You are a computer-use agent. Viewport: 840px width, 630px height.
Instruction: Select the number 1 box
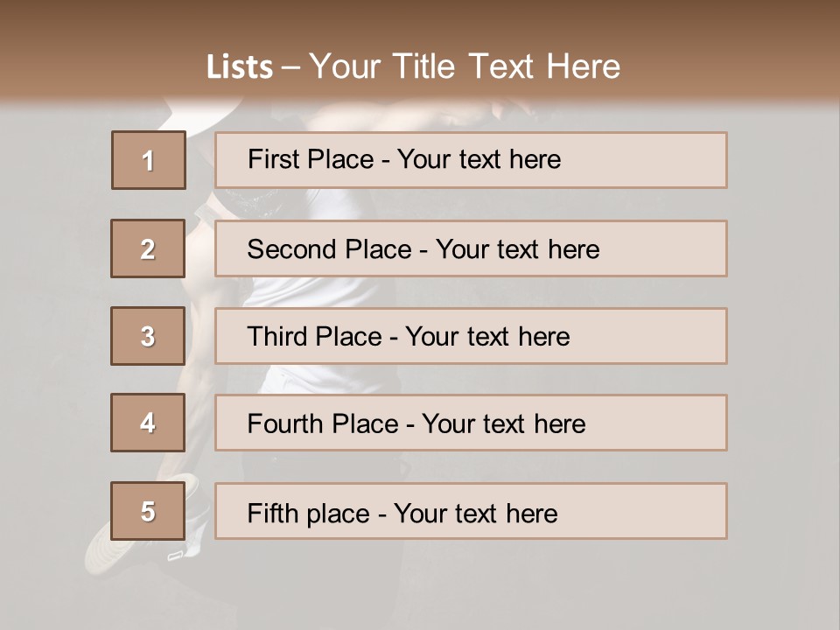[149, 160]
